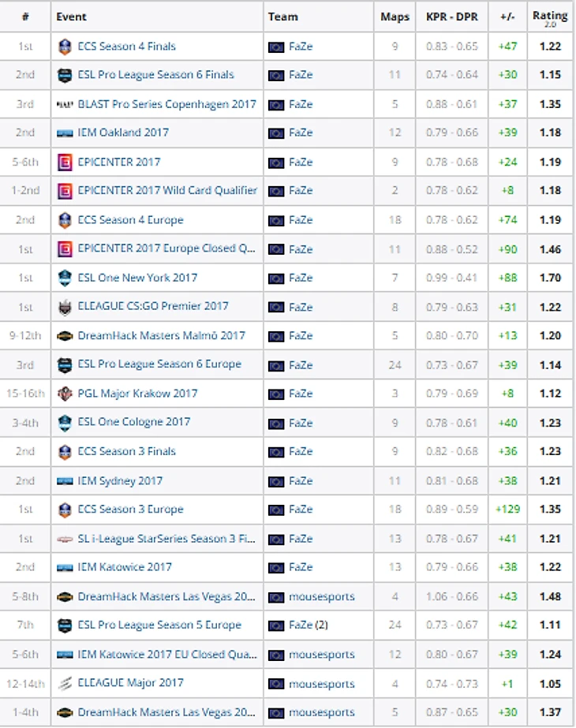Open EPICENTER 2017 Europe Closed Q... link
The width and height of the screenshot is (576, 728).
[166, 248]
